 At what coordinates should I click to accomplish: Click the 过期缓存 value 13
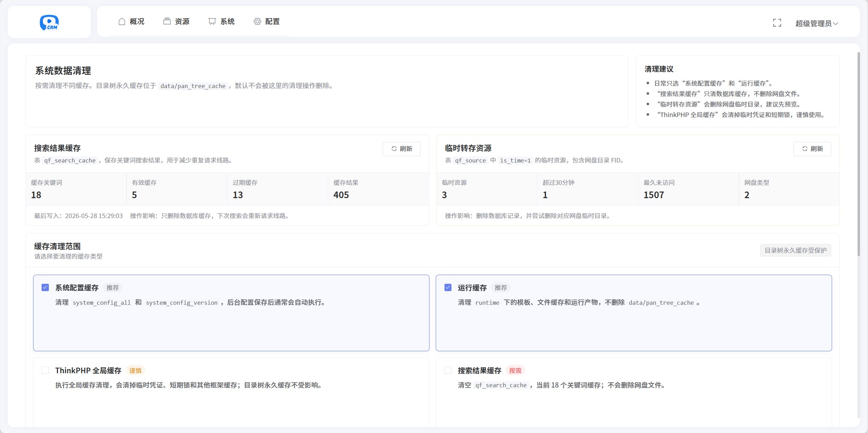(238, 195)
